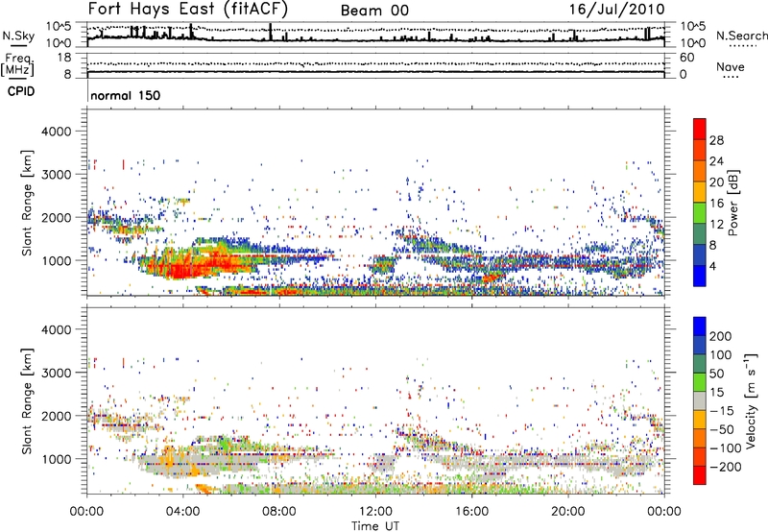Click the '1000' tick on the Velocity panel
The height and width of the screenshot is (532, 768).
tap(57, 459)
